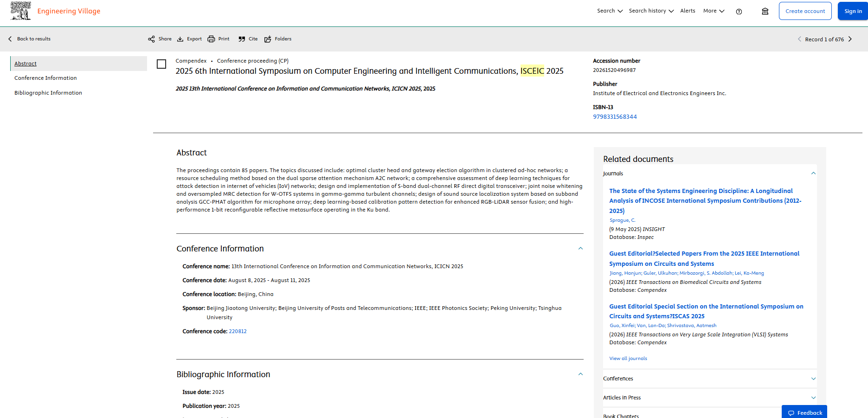Open the Alerts menu item
The width and height of the screenshot is (868, 418).
[688, 11]
